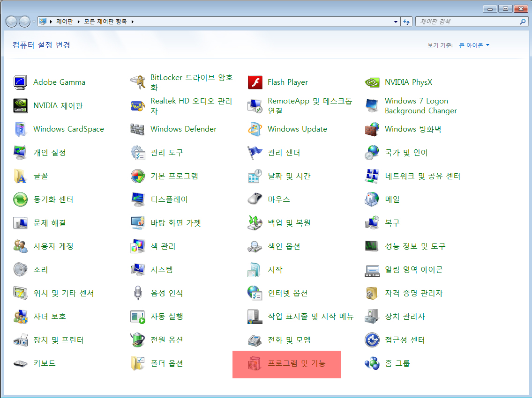Open 백업 및 복원 icon
This screenshot has height=398, width=532.
[x=255, y=223]
